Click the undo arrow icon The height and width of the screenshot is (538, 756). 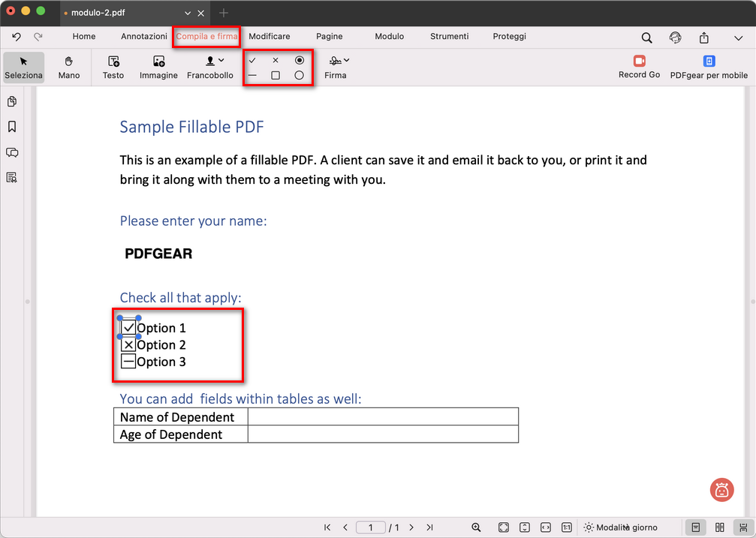[17, 37]
